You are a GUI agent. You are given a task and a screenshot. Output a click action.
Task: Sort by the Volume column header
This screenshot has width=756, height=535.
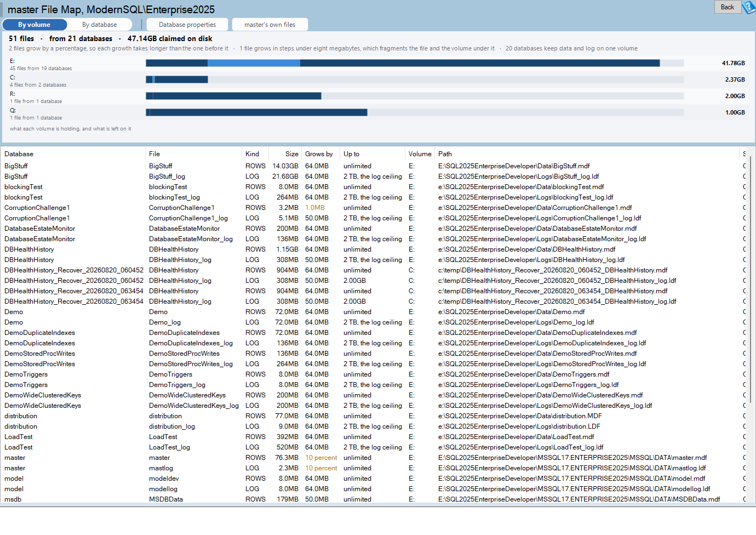pos(420,154)
